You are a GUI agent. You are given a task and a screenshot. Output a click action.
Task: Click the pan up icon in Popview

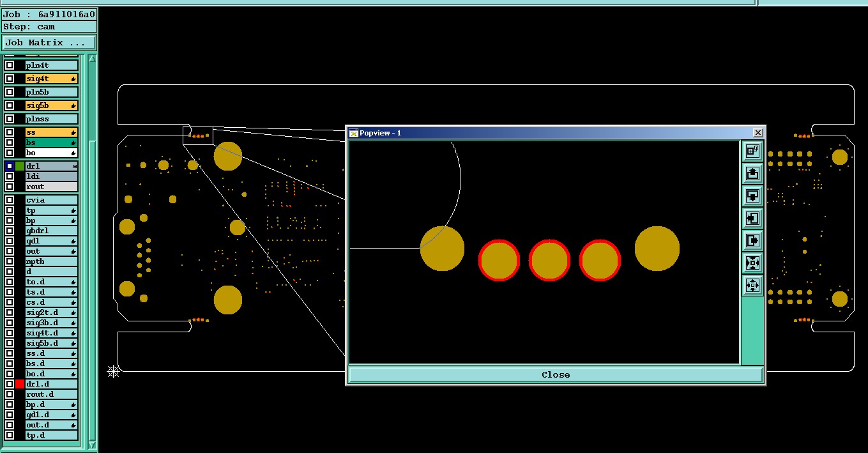pyautogui.click(x=752, y=173)
